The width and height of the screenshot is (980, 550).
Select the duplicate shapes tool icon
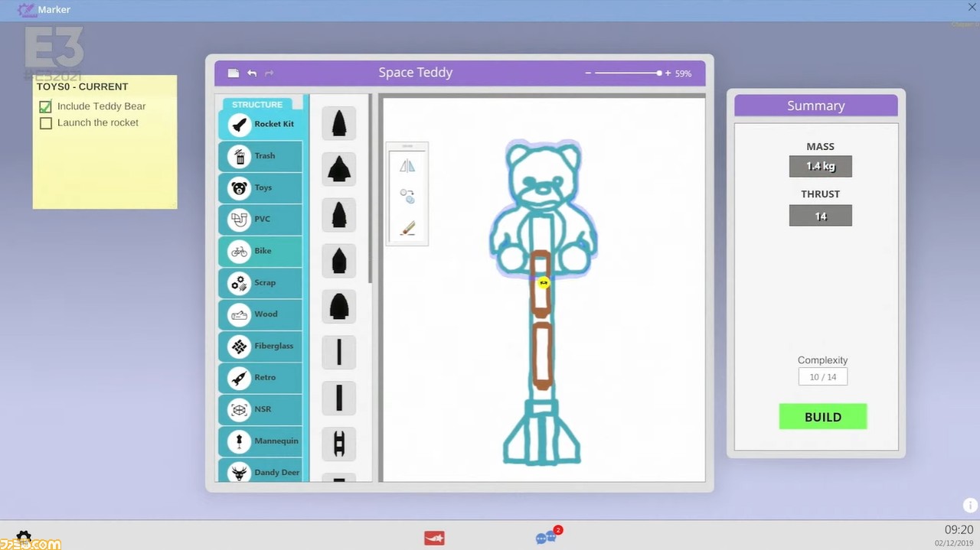407,197
